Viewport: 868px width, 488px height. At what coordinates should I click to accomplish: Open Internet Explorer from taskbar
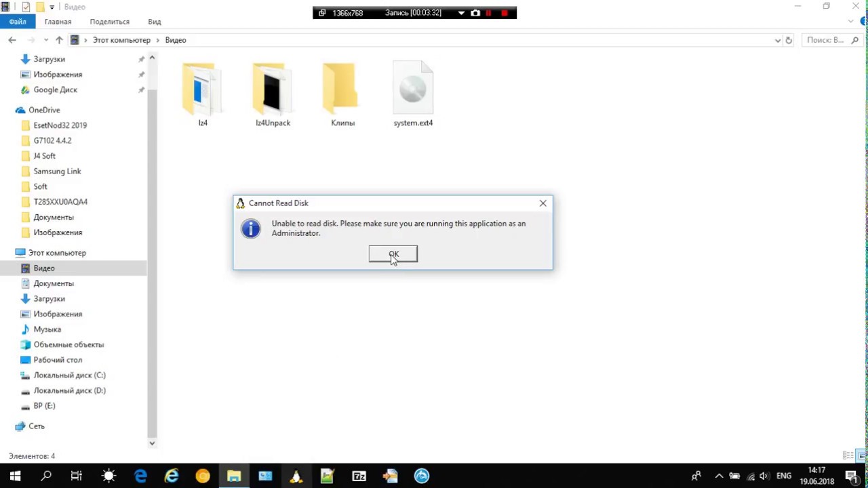[x=172, y=476]
